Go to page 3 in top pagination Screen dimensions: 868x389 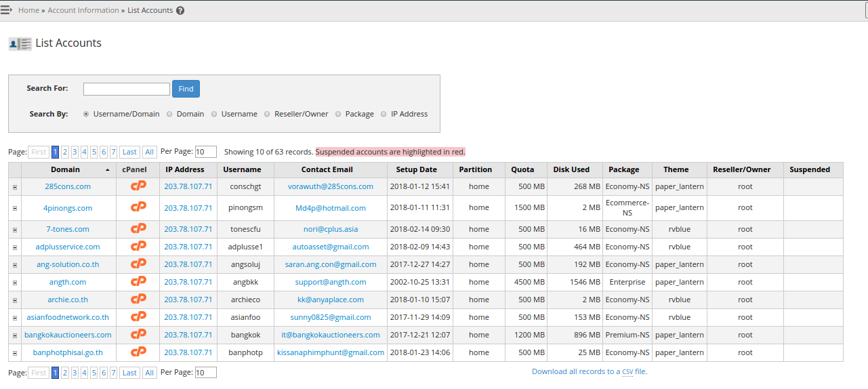[75, 152]
